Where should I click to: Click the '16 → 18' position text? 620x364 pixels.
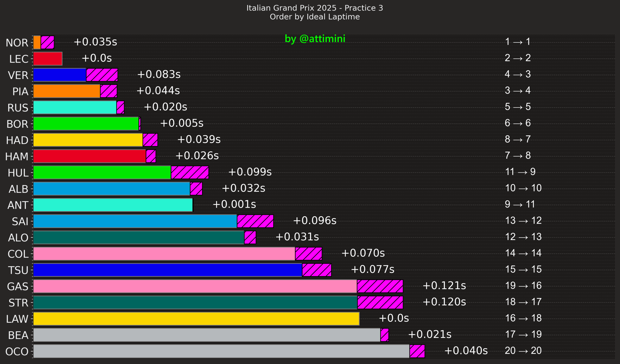pyautogui.click(x=523, y=318)
